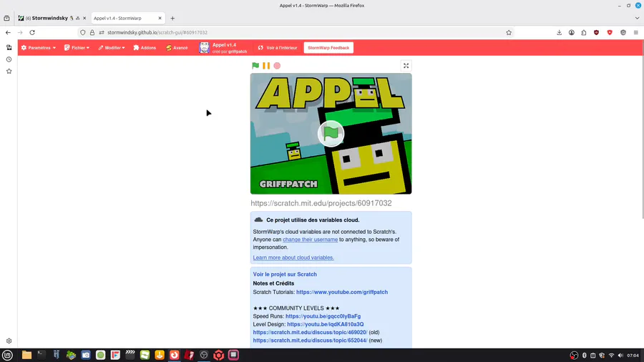Open the Avancé settings menu

pos(177,48)
